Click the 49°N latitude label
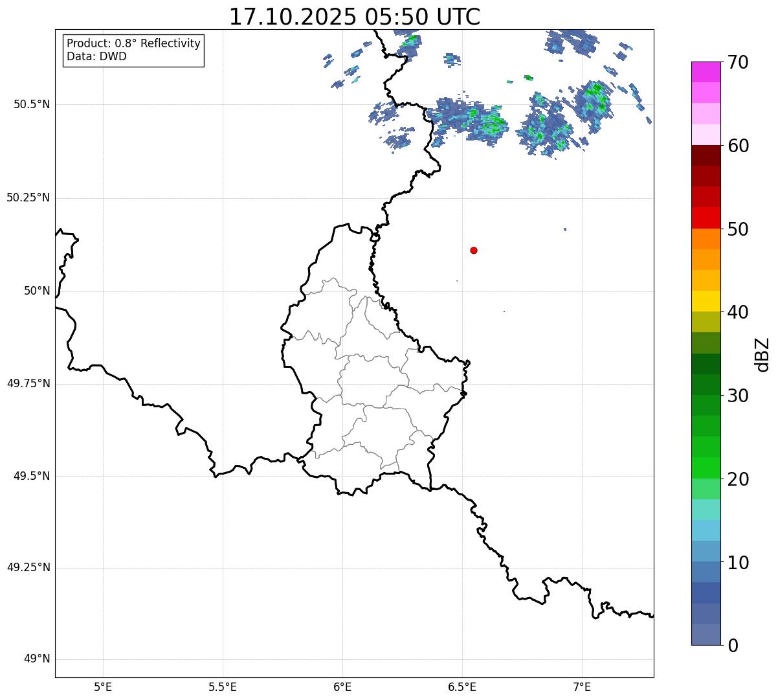This screenshot has height=700, width=778. tap(37, 659)
